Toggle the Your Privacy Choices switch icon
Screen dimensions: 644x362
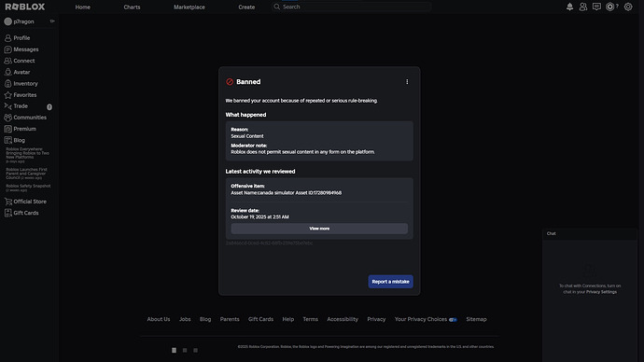[453, 320]
